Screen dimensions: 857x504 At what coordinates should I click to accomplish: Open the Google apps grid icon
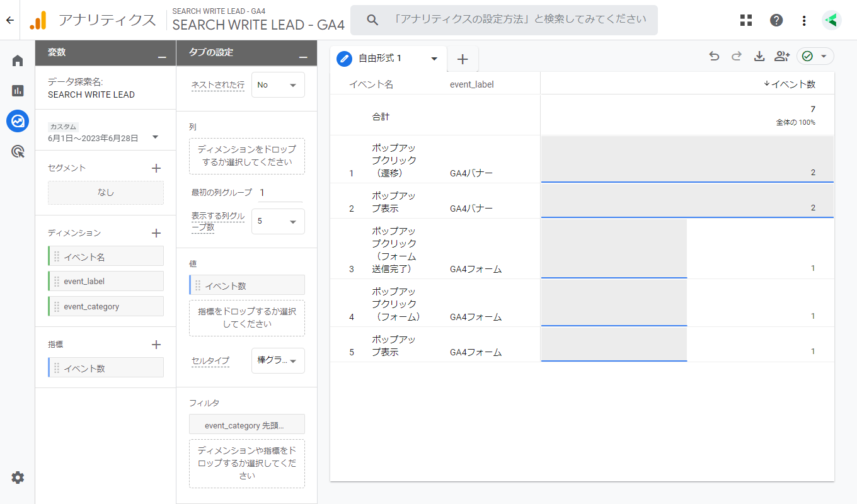(x=746, y=20)
